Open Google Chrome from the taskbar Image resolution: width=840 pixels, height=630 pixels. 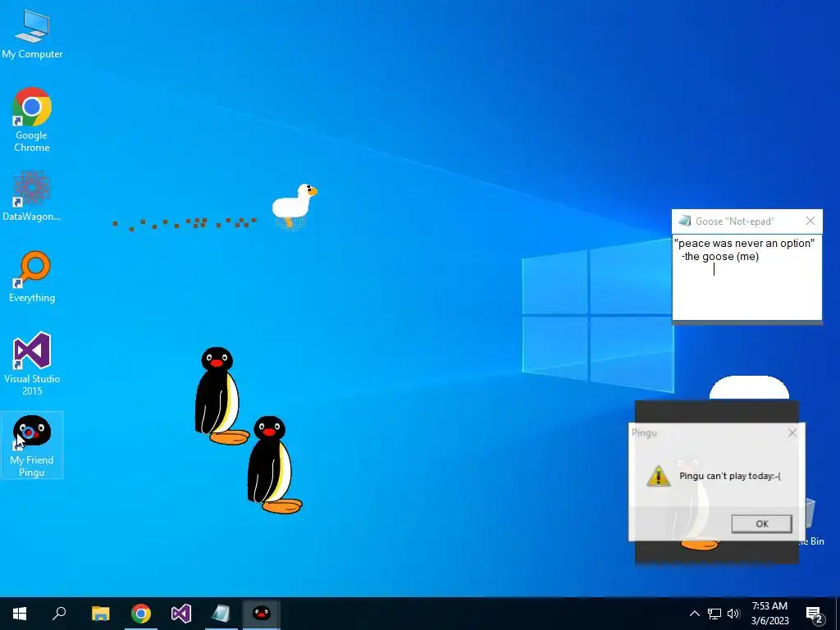click(x=141, y=614)
